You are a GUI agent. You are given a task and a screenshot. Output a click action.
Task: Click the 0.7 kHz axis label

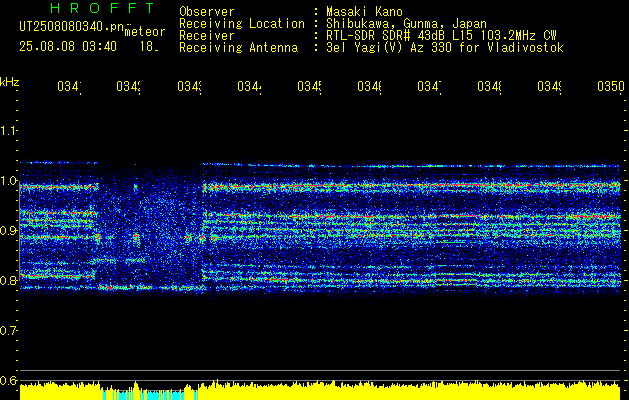tap(8, 331)
